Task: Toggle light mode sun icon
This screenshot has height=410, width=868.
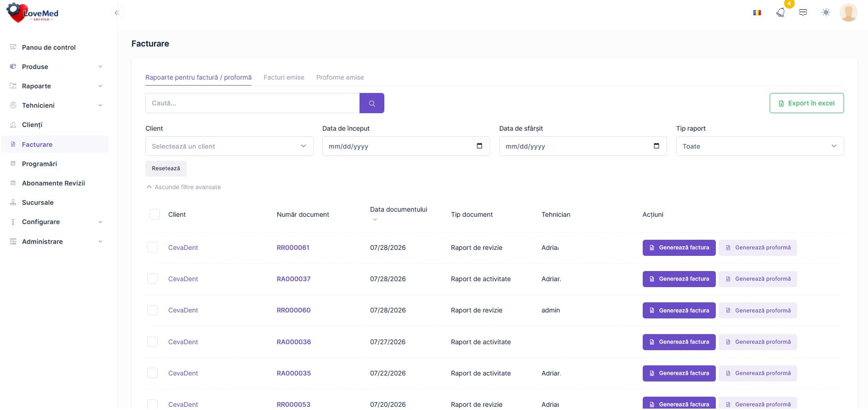Action: tap(826, 12)
